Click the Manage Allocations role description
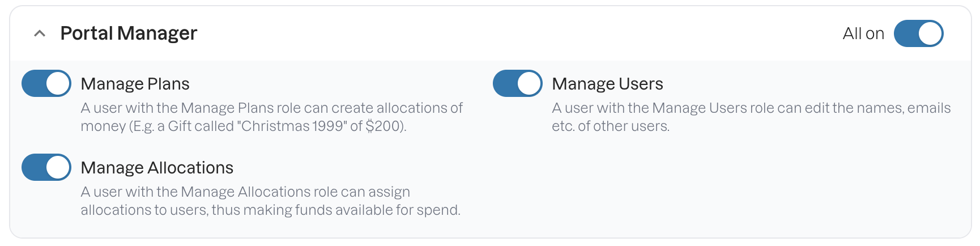Screen dimensions: 980x246 click(x=271, y=201)
